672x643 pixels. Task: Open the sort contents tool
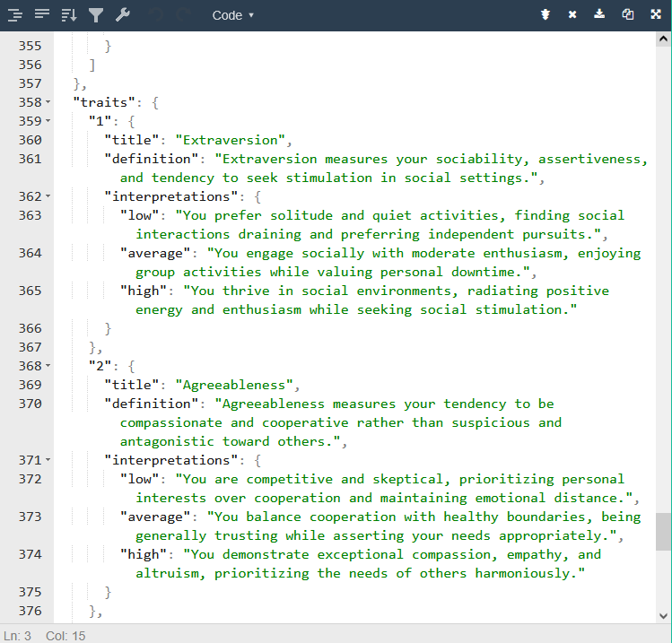tap(69, 15)
